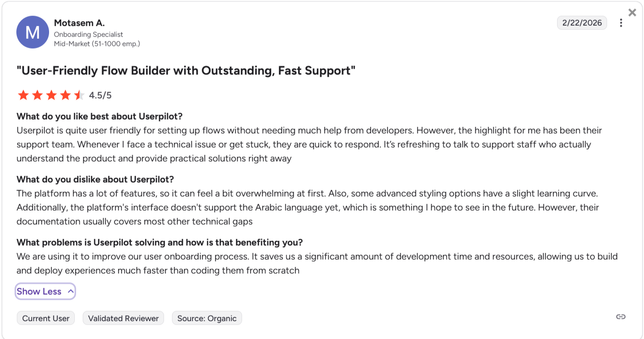644x339 pixels.
Task: Click the 2/22/2026 date badge
Action: tap(582, 23)
